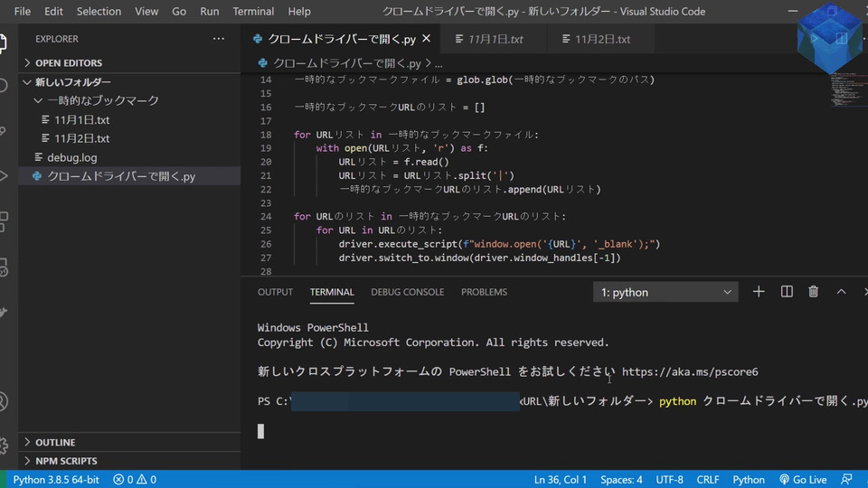Maximize terminal panel with the chevron-up icon
The height and width of the screenshot is (488, 868).
pyautogui.click(x=841, y=291)
